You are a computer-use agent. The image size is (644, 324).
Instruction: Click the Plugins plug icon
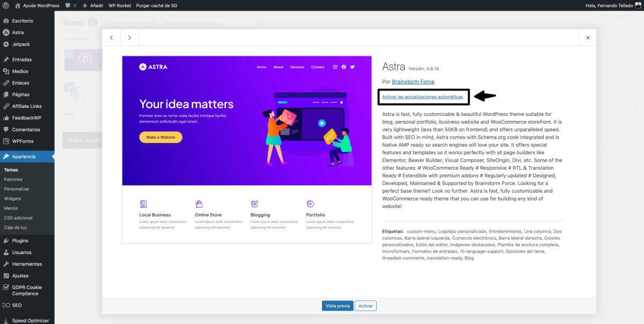tap(7, 240)
